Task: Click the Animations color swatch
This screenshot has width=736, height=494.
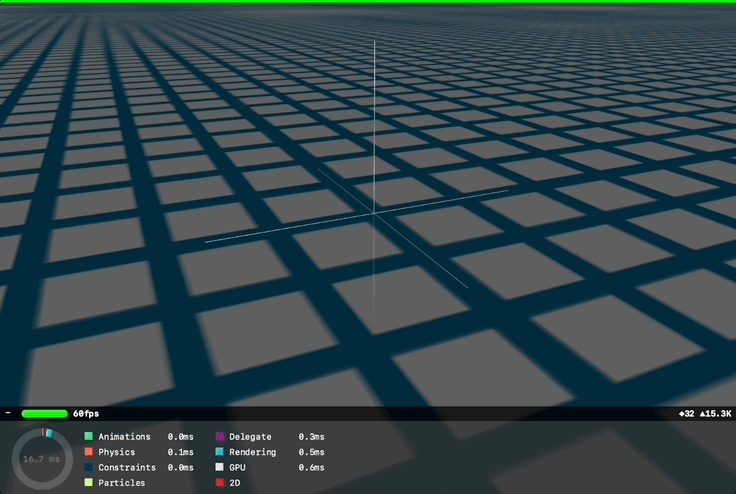Action: [89, 436]
